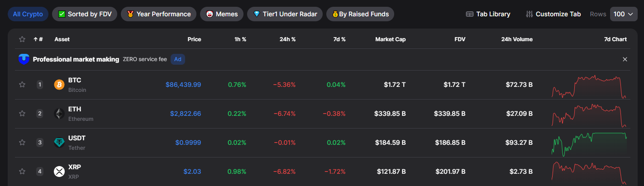Click the Ethereum logo icon
The width and height of the screenshot is (644, 186).
pos(59,114)
